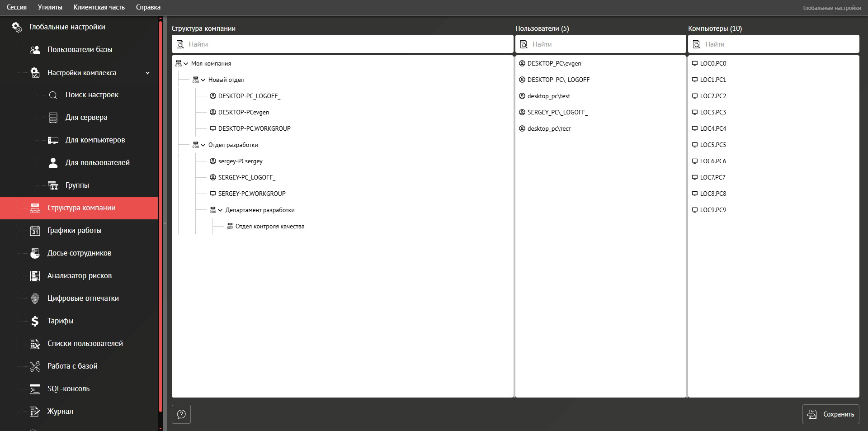The height and width of the screenshot is (431, 868).
Task: Open Досье сотрудников in the sidebar
Action: pyautogui.click(x=79, y=253)
